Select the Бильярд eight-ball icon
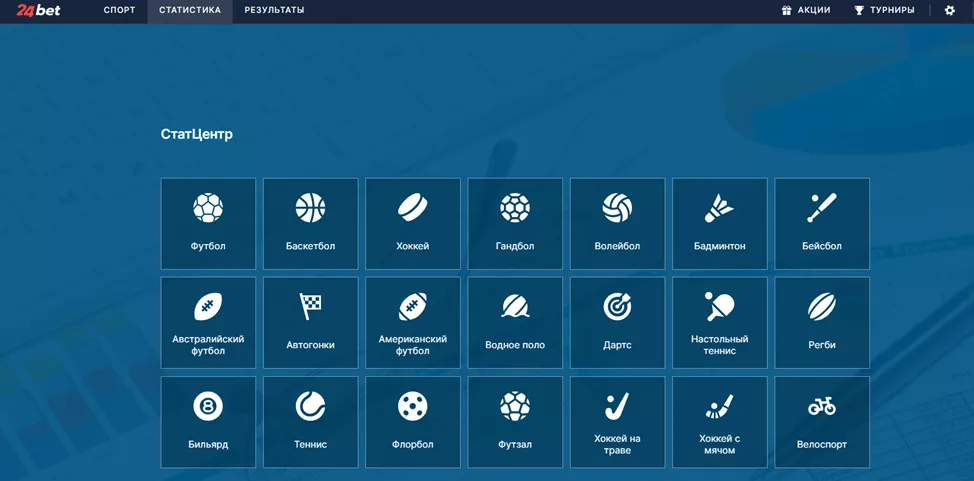The height and width of the screenshot is (481, 974). click(x=208, y=406)
